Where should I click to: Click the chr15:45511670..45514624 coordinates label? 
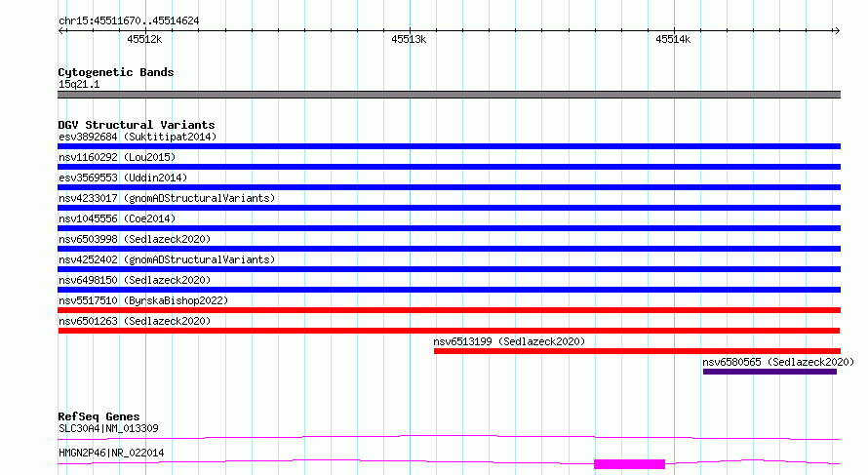(129, 21)
